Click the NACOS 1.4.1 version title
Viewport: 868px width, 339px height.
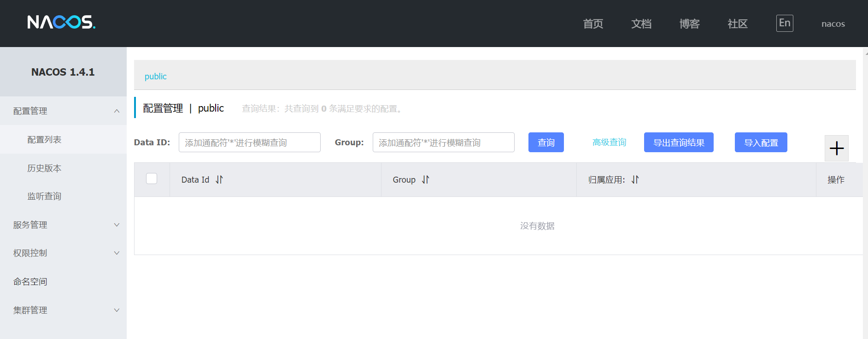point(63,72)
